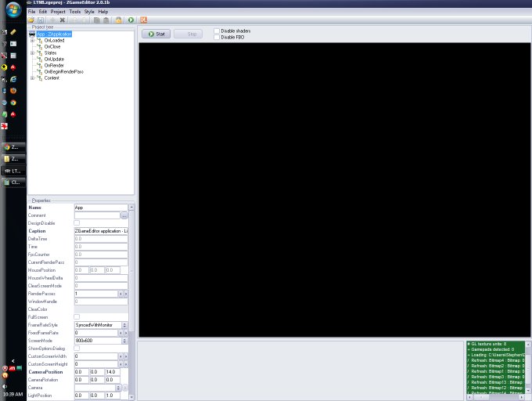This screenshot has height=401, width=532.
Task: Select the OnRender tree node
Action: (x=54, y=65)
